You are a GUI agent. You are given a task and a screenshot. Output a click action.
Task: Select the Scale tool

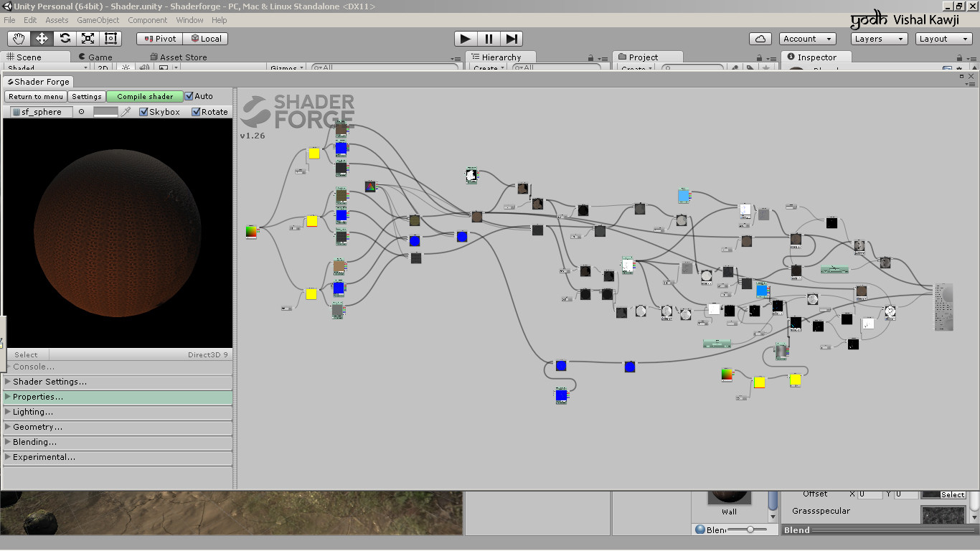(x=88, y=39)
